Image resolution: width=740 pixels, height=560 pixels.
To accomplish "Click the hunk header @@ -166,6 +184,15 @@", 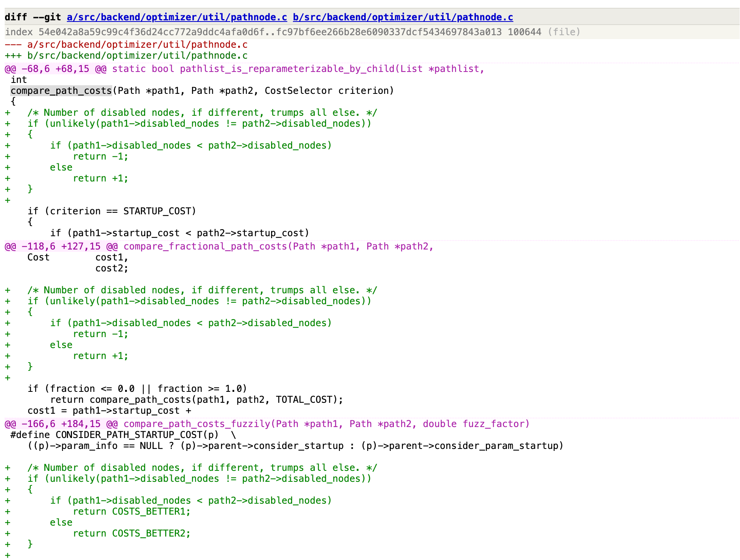I will click(61, 424).
